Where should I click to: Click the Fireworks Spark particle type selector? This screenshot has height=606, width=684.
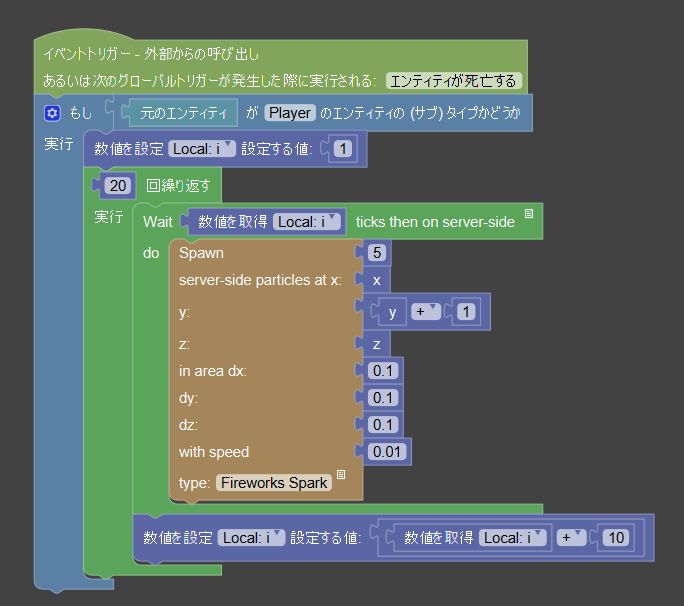(274, 483)
